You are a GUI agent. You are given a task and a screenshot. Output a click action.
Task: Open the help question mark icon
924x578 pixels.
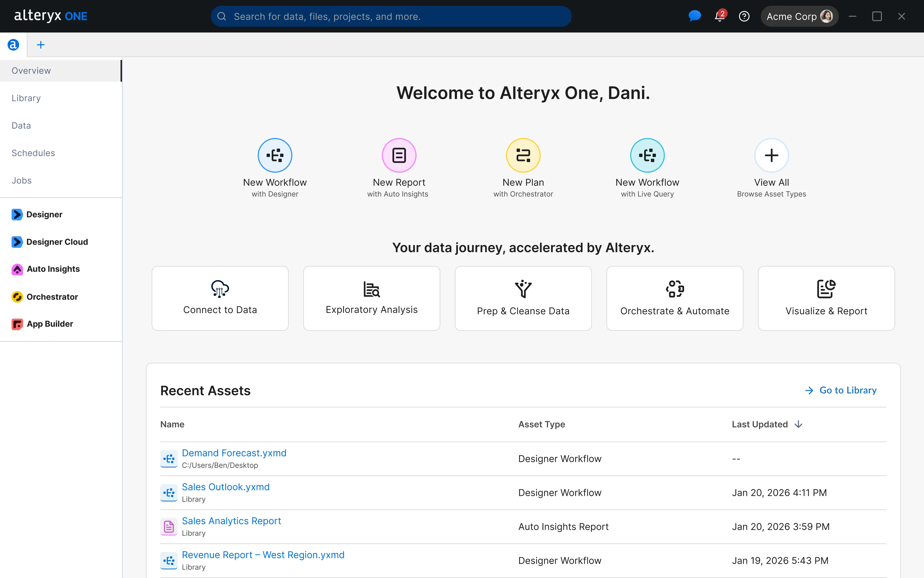744,16
